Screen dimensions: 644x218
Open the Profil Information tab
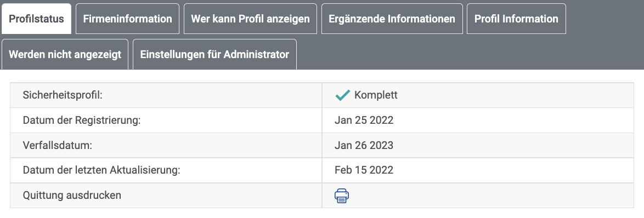pos(516,19)
